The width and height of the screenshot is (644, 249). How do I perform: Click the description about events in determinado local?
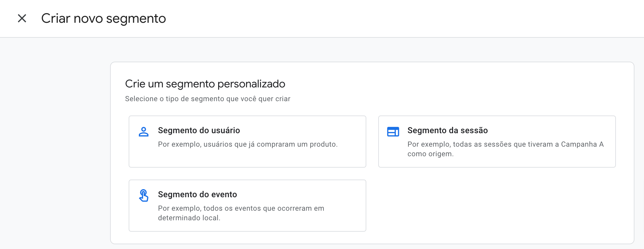click(241, 213)
